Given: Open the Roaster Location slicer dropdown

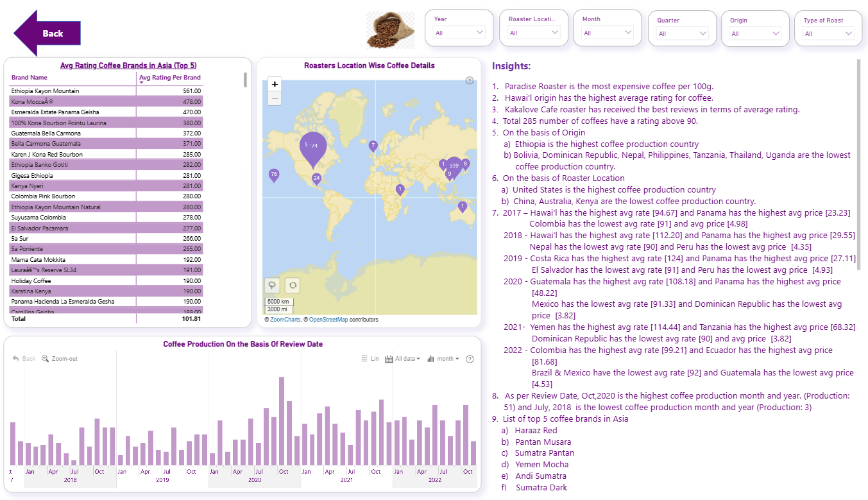Looking at the screenshot, I should click(x=534, y=33).
